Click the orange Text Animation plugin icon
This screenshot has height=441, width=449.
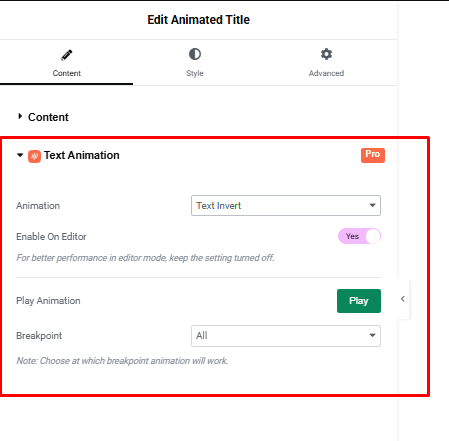pos(34,156)
